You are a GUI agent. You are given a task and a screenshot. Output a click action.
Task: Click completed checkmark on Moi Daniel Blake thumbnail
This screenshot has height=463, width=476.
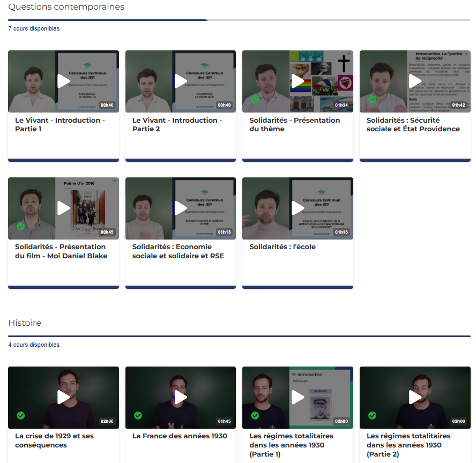(21, 227)
